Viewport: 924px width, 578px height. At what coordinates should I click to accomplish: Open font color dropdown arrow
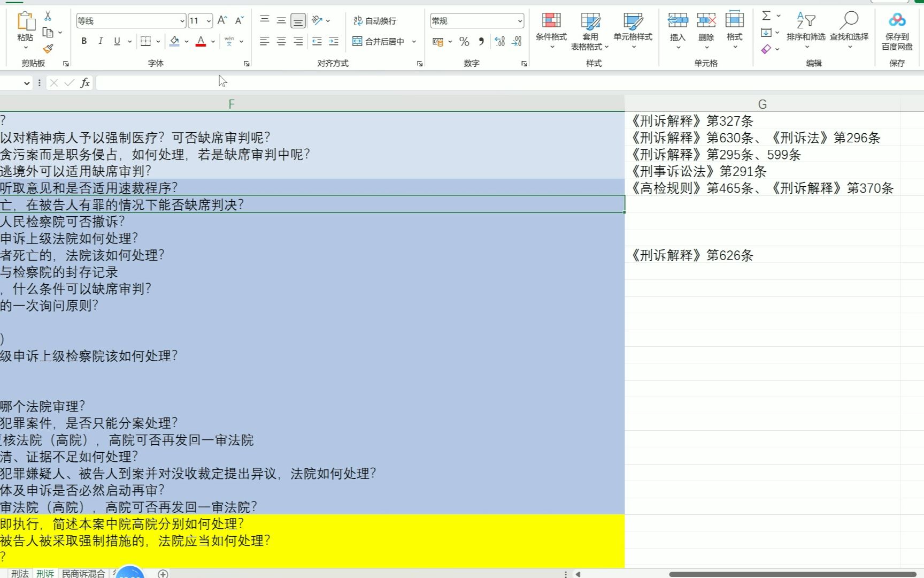pyautogui.click(x=213, y=41)
